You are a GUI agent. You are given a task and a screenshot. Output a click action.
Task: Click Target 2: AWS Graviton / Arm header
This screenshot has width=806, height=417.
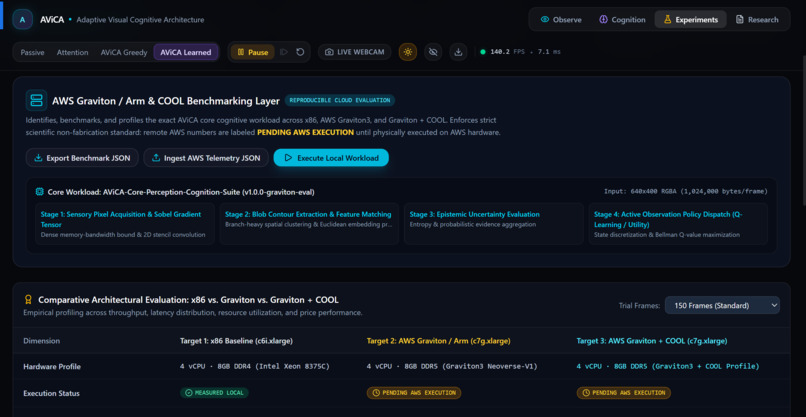(x=438, y=341)
